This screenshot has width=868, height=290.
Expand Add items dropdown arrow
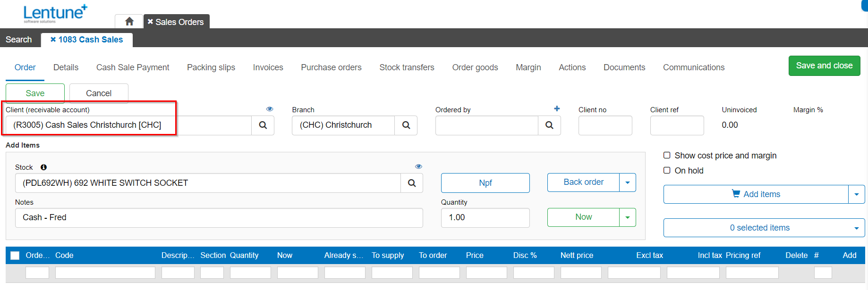pos(857,194)
